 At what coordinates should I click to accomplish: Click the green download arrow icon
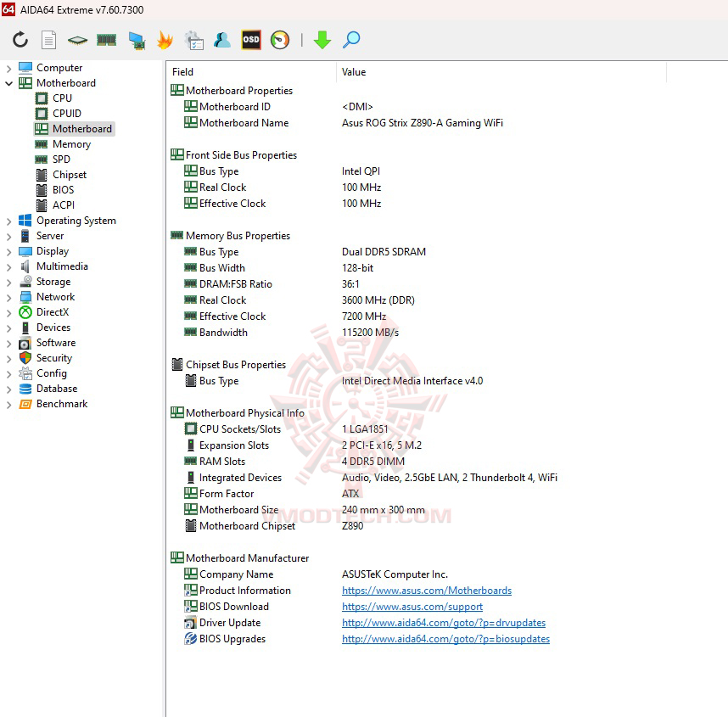click(322, 40)
